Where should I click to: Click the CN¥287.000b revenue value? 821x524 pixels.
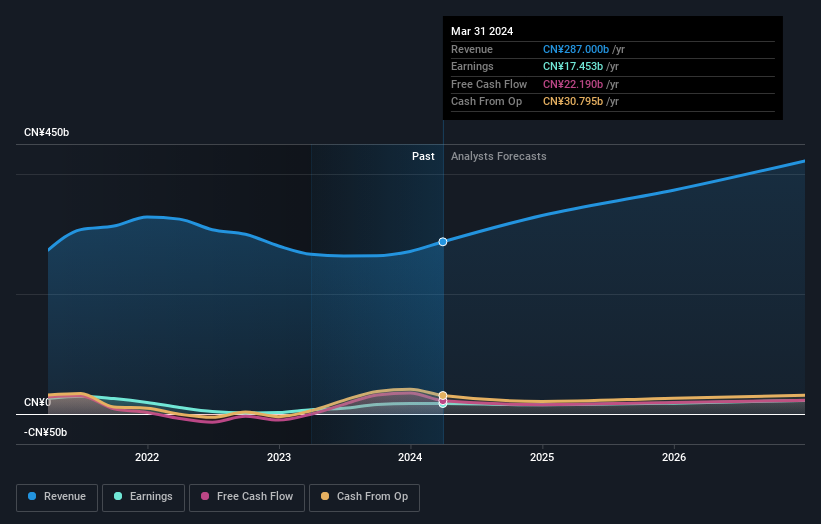click(576, 49)
